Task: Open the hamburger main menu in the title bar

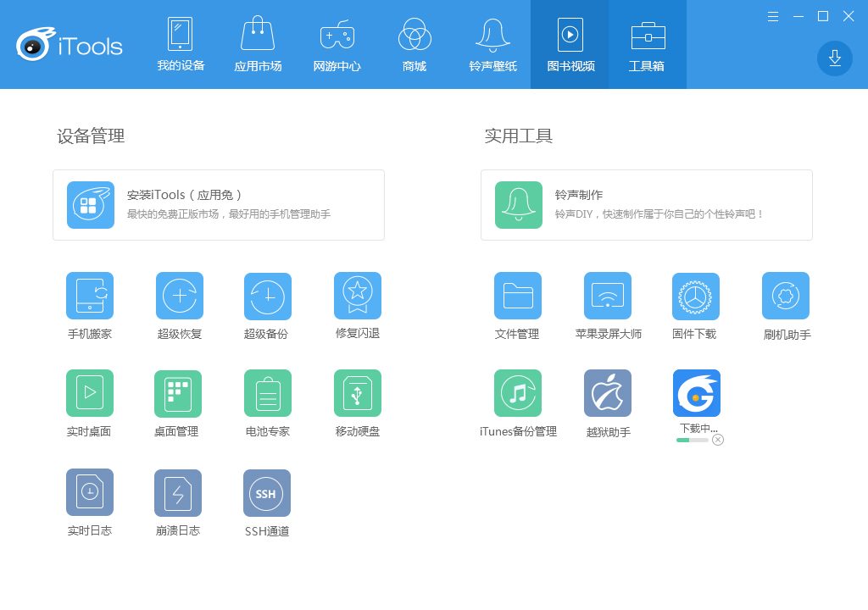Action: [773, 16]
